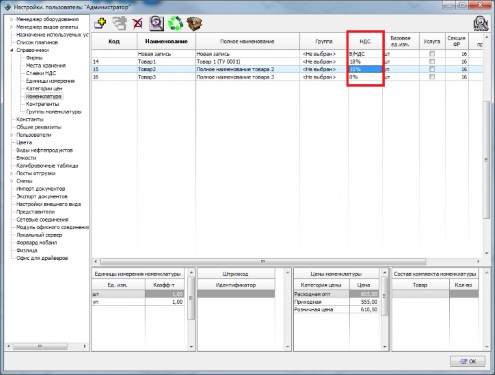Open Настройки внешнего вида in the tree
Image resolution: width=495 pixels, height=375 pixels.
pos(48,204)
